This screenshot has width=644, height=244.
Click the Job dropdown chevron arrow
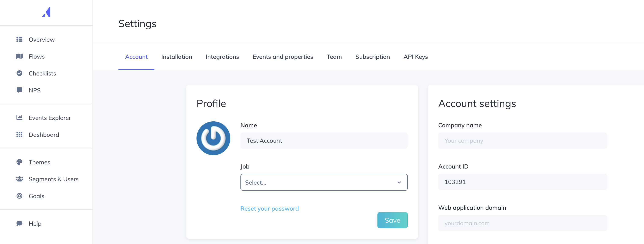click(399, 182)
